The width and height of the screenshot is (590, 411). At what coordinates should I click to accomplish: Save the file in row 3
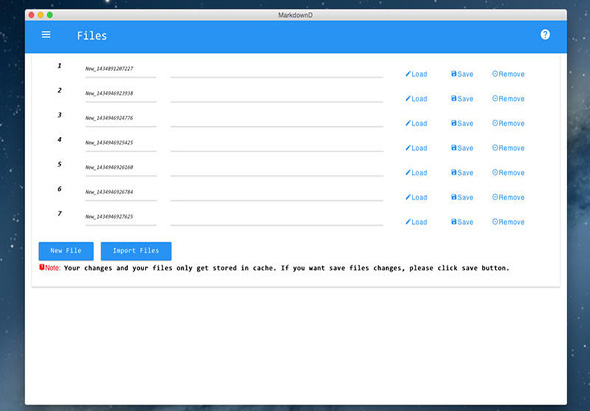coord(462,123)
